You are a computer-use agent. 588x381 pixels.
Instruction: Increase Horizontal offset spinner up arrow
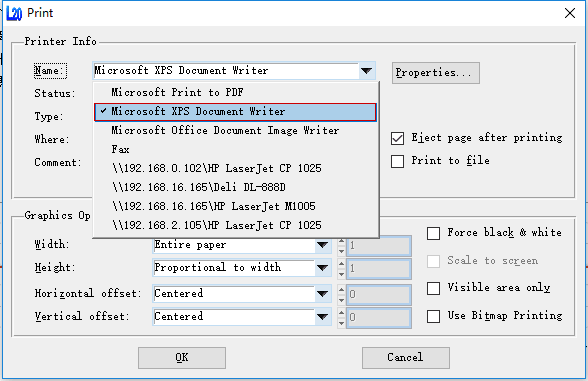[341, 290]
